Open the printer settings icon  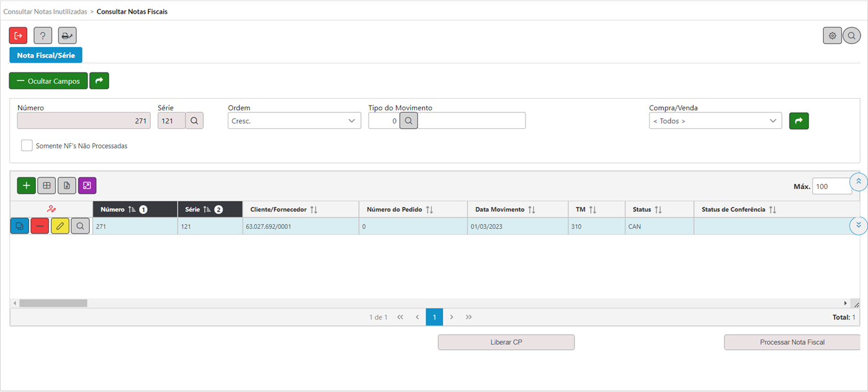67,36
